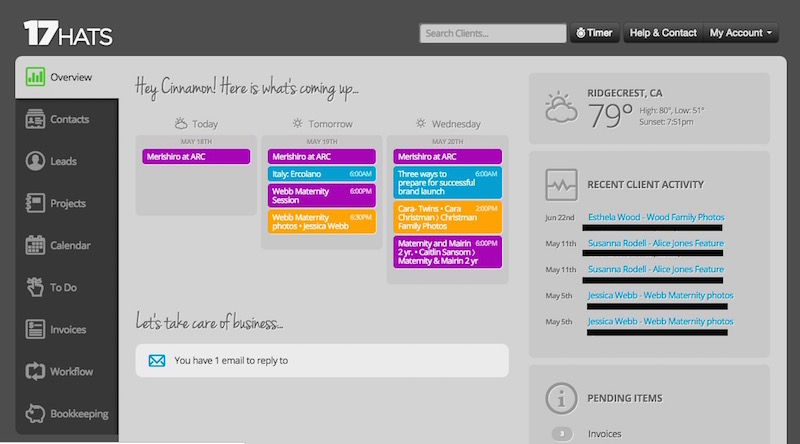Select To Do in sidebar
This screenshot has height=444, width=800.
pyautogui.click(x=63, y=287)
